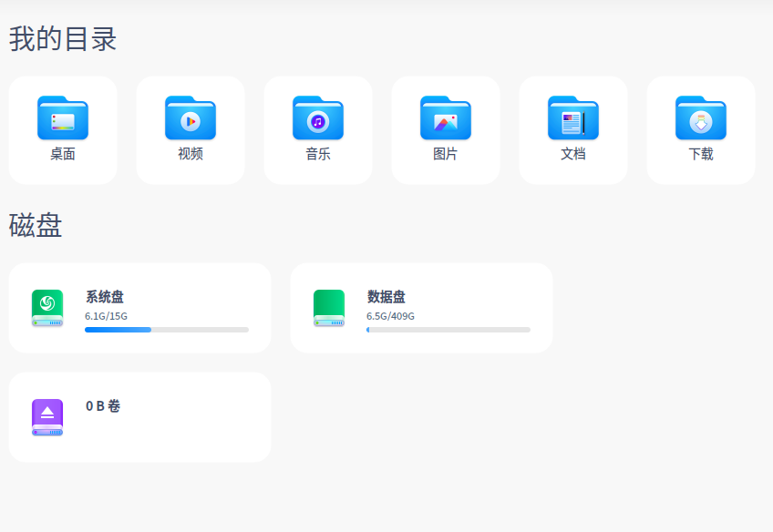Open the 视频 videos folder icon
The height and width of the screenshot is (532, 773).
(x=191, y=118)
